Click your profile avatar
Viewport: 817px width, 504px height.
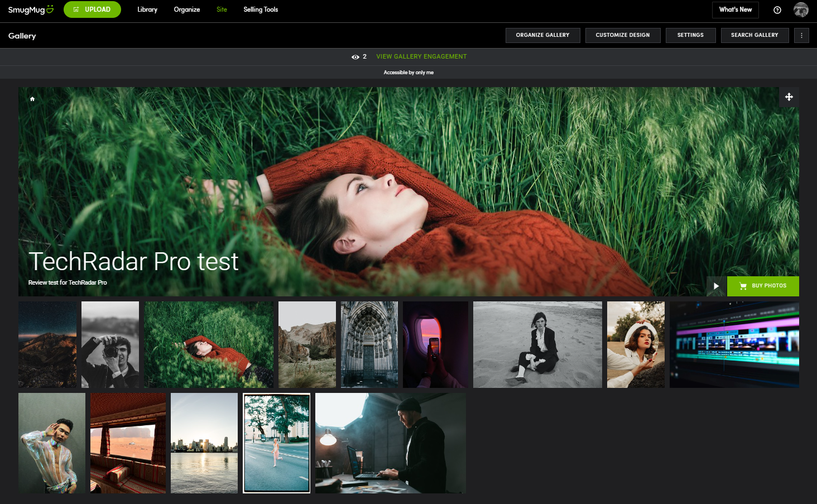801,9
